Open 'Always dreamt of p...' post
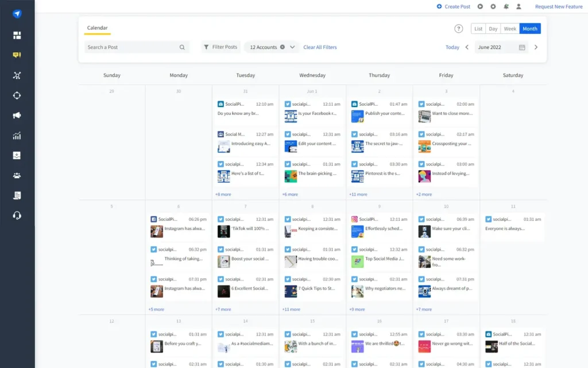Image resolution: width=588 pixels, height=368 pixels. [x=446, y=286]
